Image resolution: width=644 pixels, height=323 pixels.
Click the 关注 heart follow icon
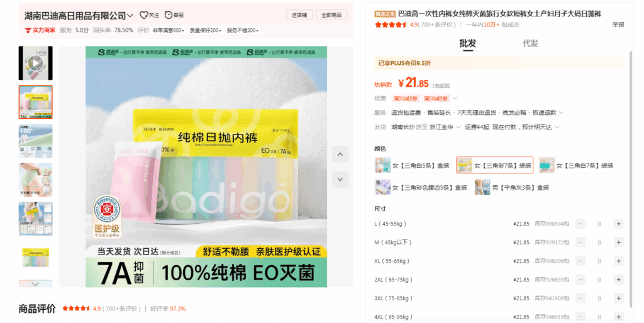pos(144,15)
